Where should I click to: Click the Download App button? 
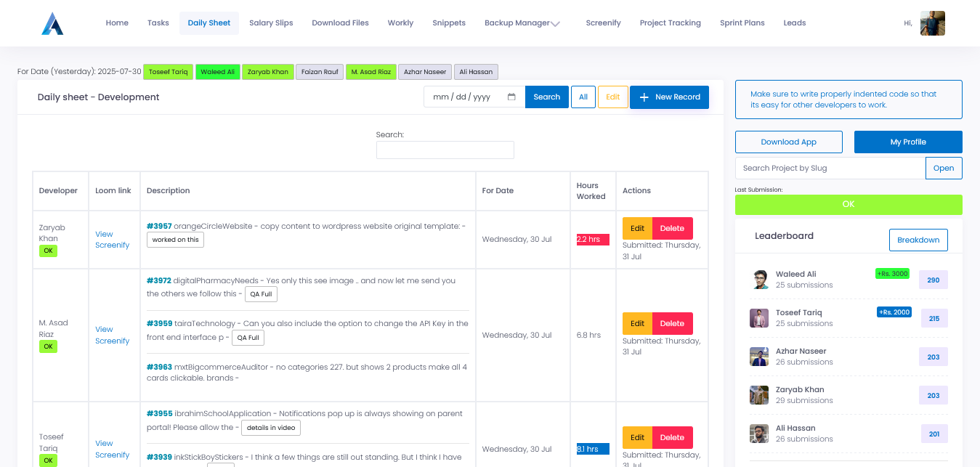pyautogui.click(x=788, y=142)
